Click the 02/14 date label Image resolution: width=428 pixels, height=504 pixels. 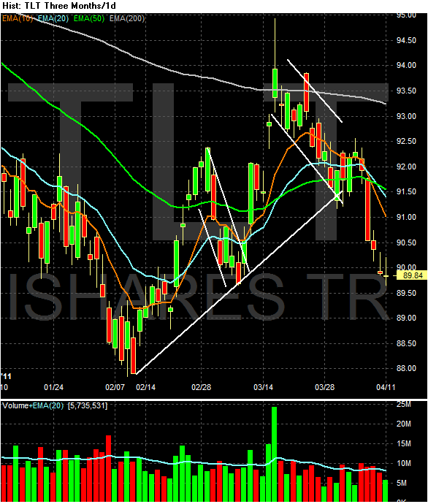click(x=145, y=387)
